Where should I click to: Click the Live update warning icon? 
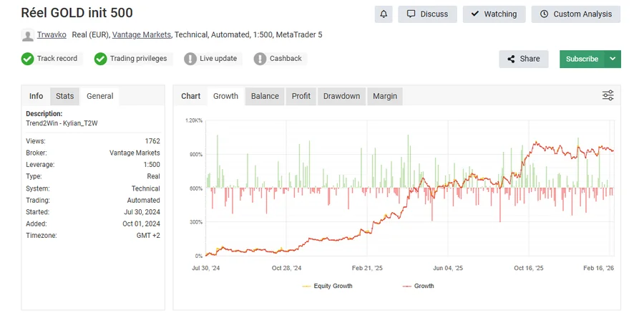point(190,59)
